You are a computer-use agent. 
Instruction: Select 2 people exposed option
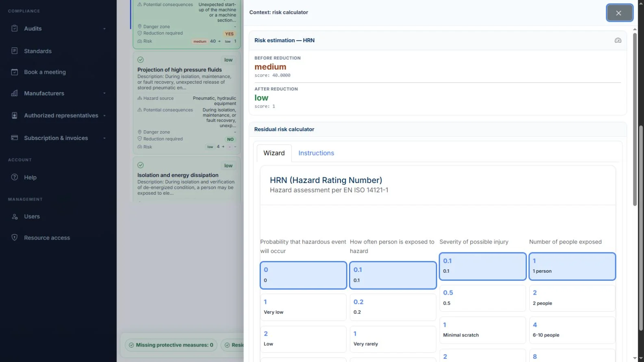pos(572,298)
